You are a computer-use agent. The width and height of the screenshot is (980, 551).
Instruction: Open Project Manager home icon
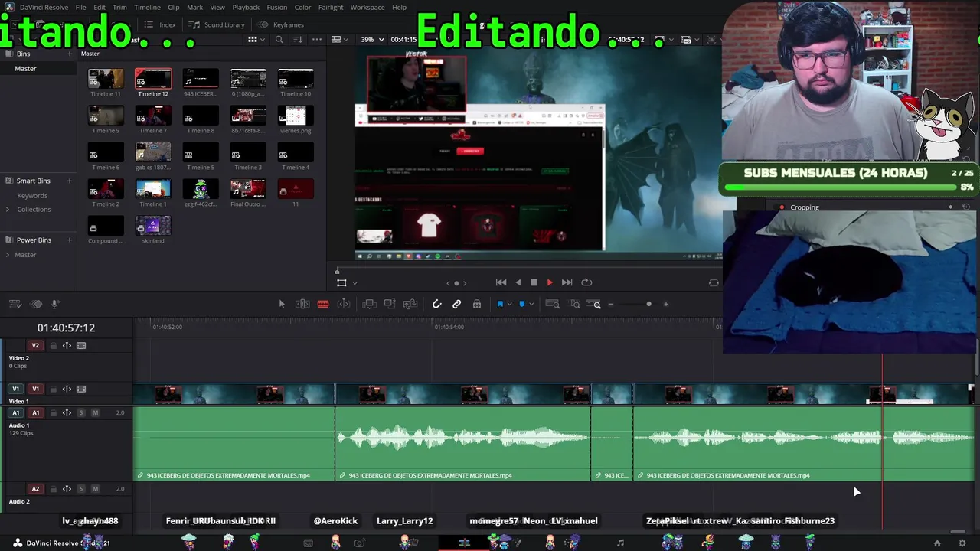937,543
